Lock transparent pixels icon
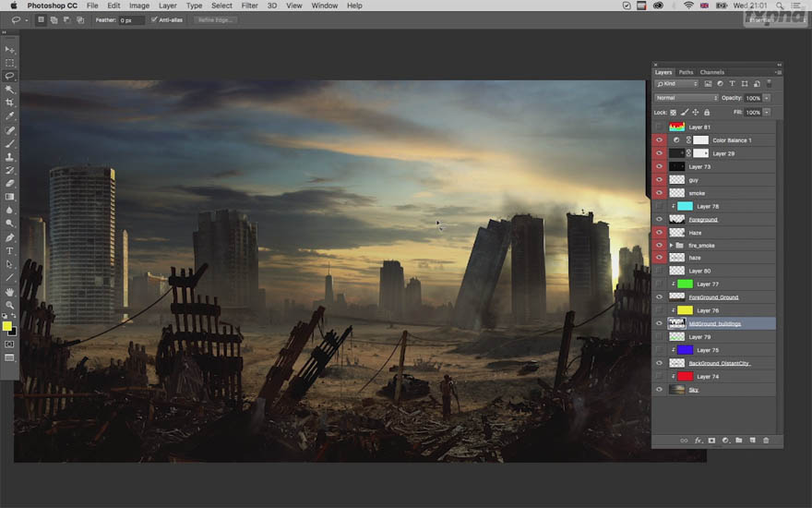812x508 pixels. coord(674,113)
